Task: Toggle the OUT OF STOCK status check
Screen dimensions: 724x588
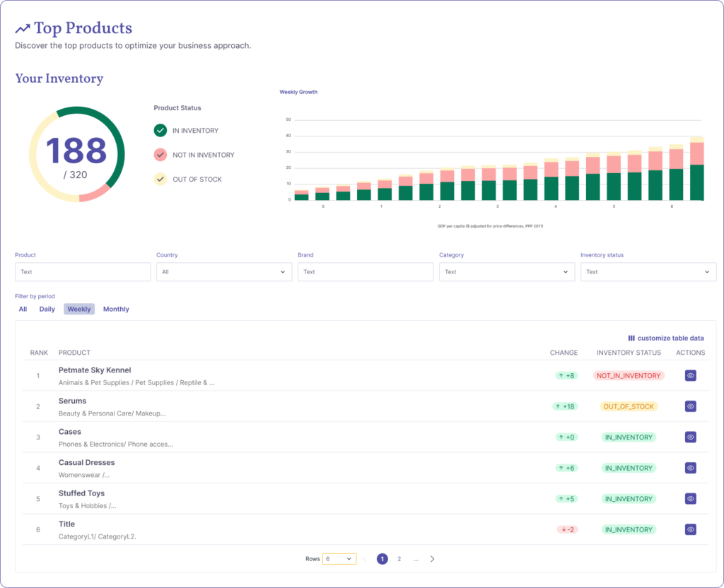Action: 160,179
